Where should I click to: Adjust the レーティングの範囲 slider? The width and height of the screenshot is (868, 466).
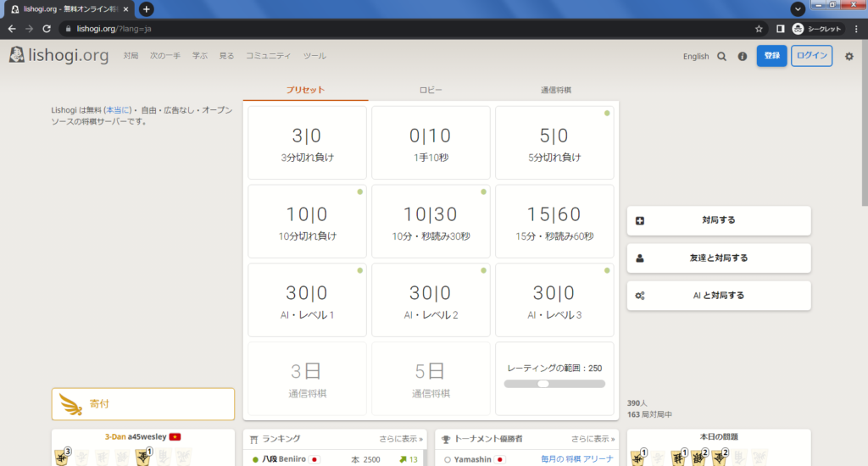point(554,384)
